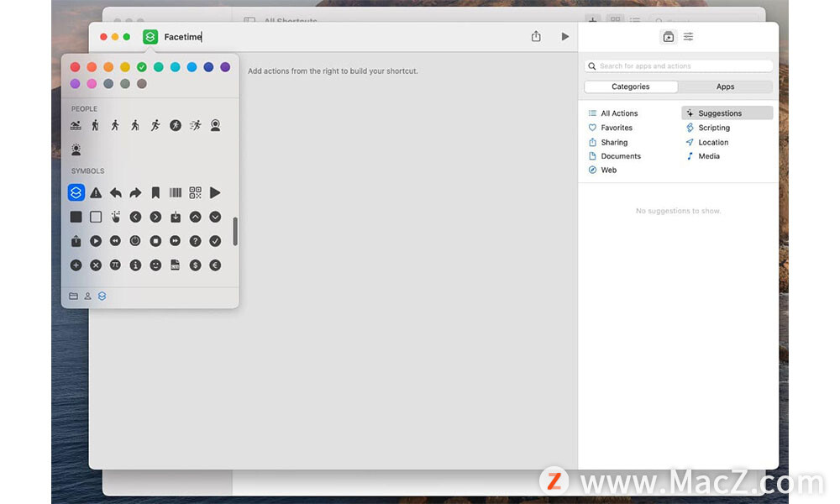
Task: Click the Share icon in the toolbar
Action: click(536, 37)
